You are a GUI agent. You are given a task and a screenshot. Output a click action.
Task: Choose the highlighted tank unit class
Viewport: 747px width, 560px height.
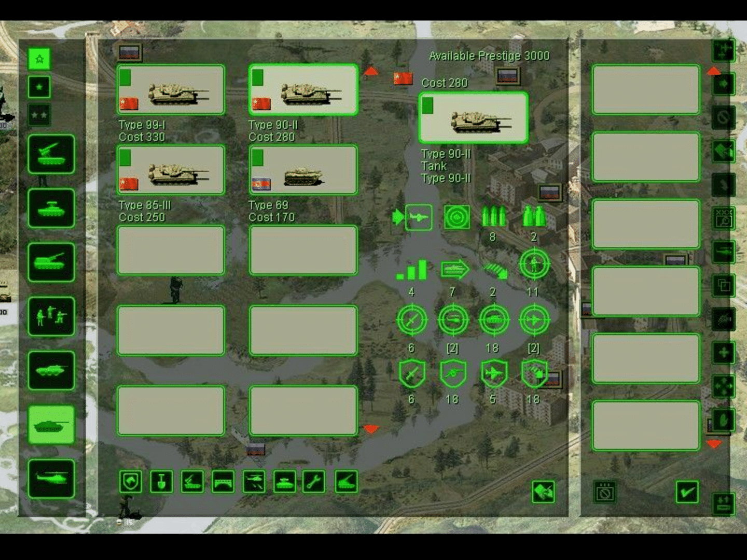(x=51, y=425)
